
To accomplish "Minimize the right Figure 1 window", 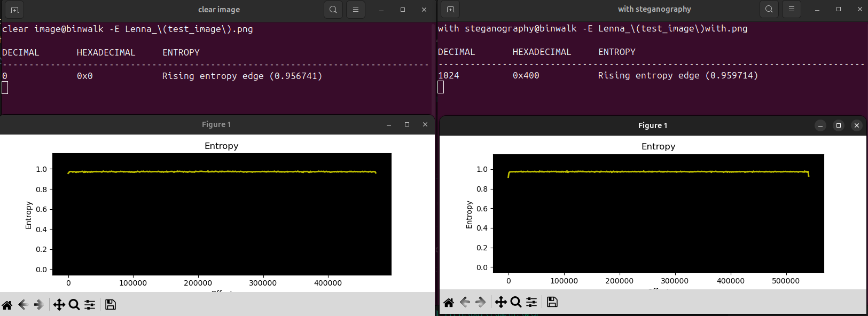I will tap(820, 125).
